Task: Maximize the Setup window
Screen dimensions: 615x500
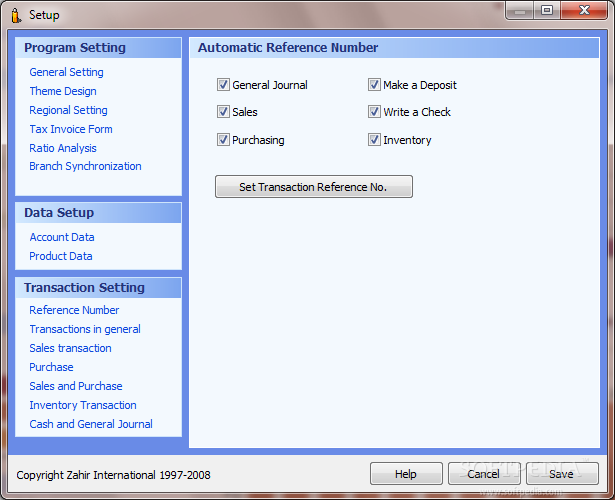Action: point(547,11)
